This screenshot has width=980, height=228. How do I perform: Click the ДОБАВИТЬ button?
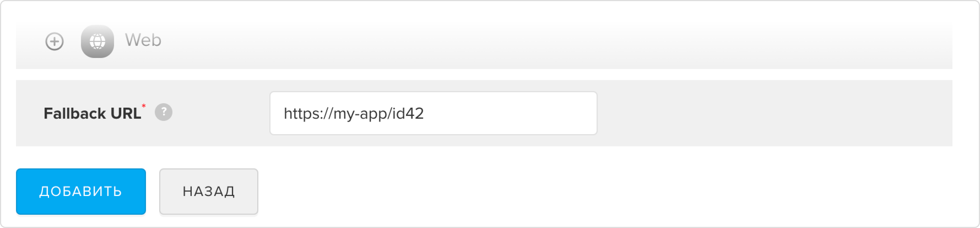(81, 191)
